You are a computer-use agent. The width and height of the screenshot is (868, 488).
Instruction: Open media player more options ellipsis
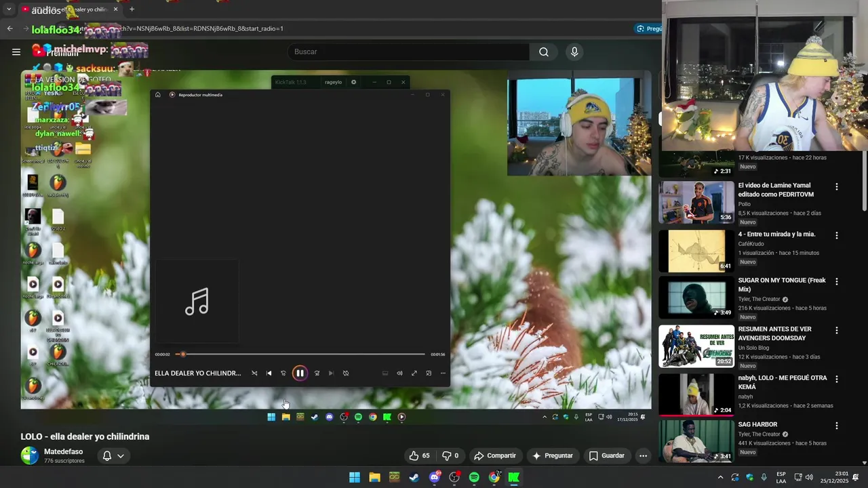pos(443,373)
